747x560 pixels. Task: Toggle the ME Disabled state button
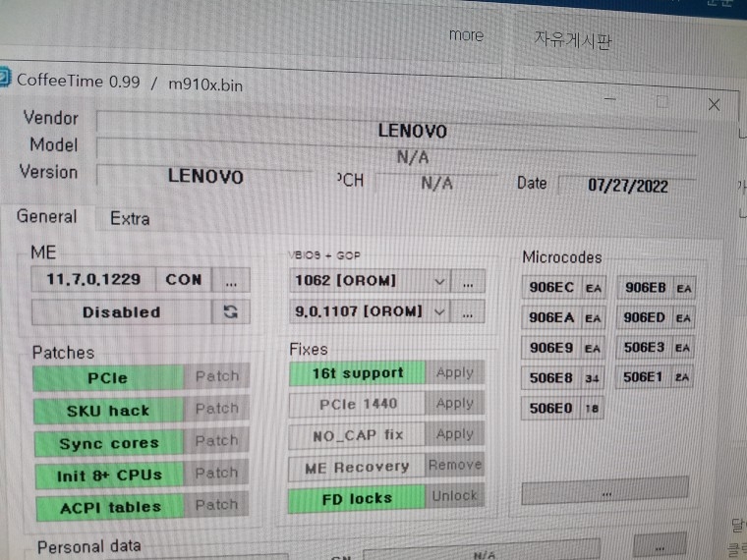(x=122, y=311)
